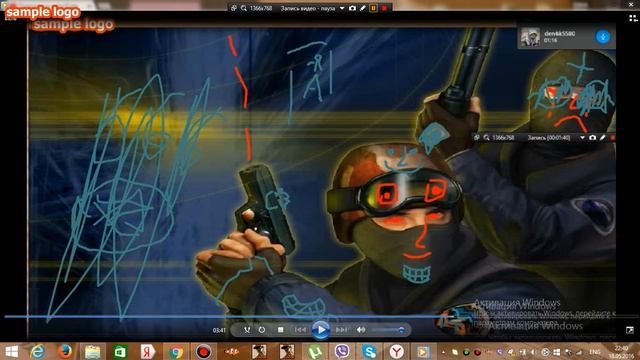Open Firefox from the taskbar
Viewport: 640px width, 360px height.
(65, 351)
